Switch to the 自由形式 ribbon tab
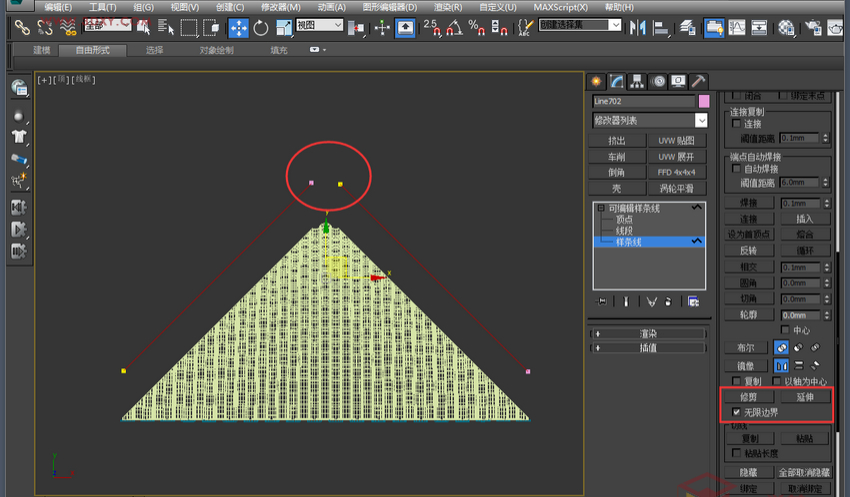This screenshot has height=497, width=850. 93,50
